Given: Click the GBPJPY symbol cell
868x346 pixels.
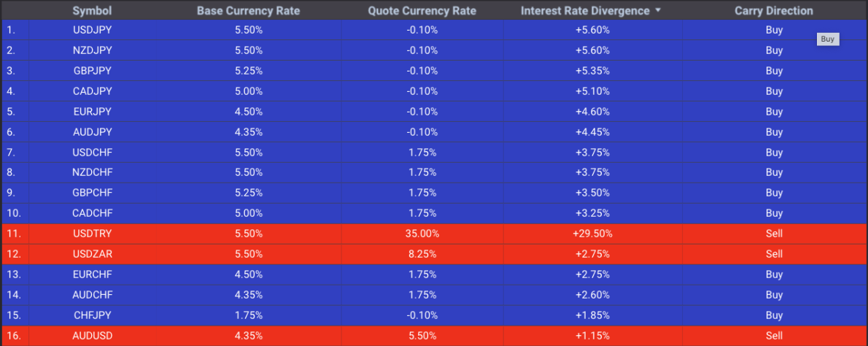Looking at the screenshot, I should pyautogui.click(x=93, y=71).
